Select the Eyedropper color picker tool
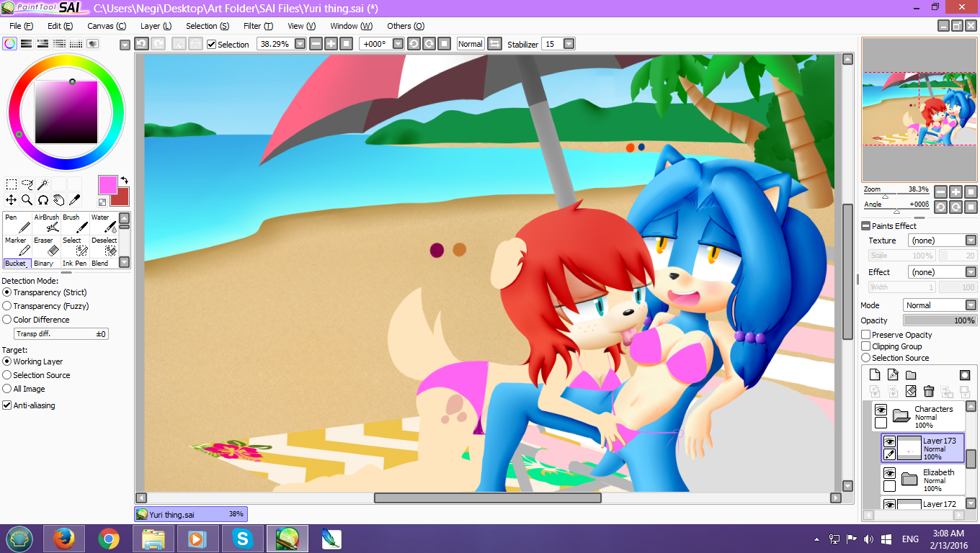Viewport: 980px width, 553px height. click(x=74, y=199)
